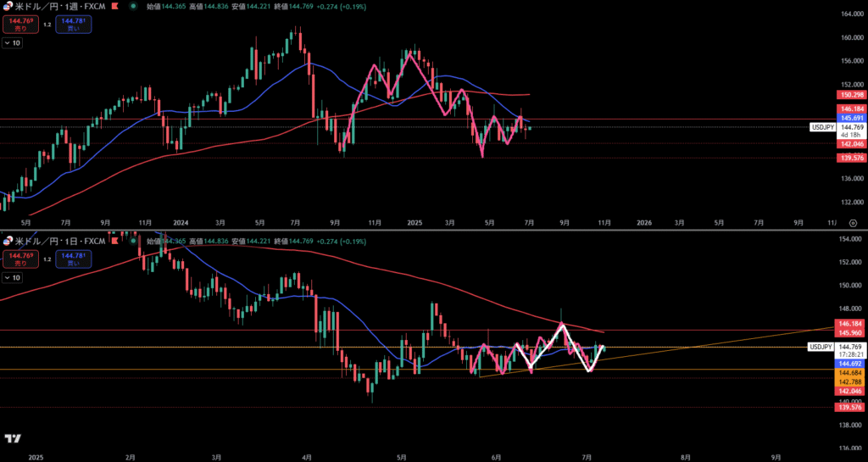Image resolution: width=868 pixels, height=462 pixels.
Task: Click the 2026 label on the weekly time axis
Action: [644, 223]
